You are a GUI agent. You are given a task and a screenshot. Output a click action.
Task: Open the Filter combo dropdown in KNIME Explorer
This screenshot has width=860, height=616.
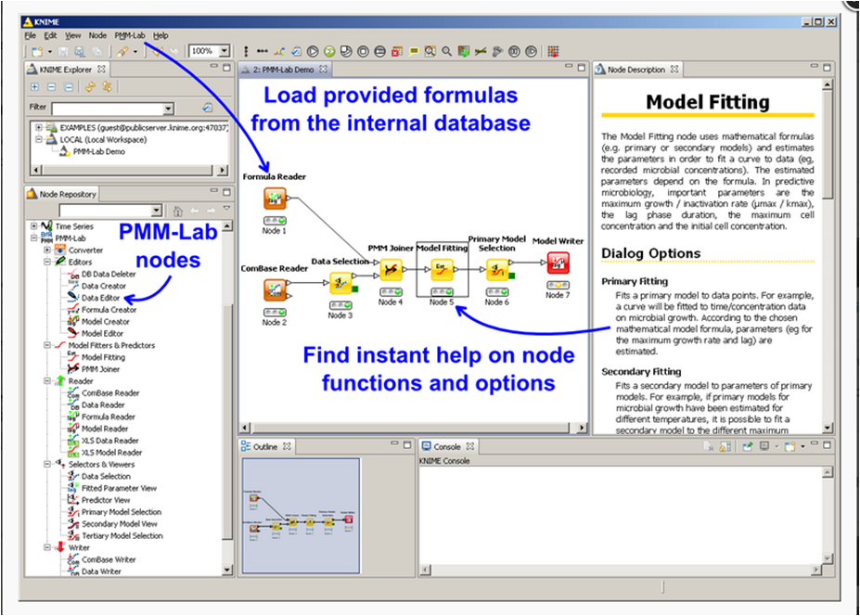(168, 109)
